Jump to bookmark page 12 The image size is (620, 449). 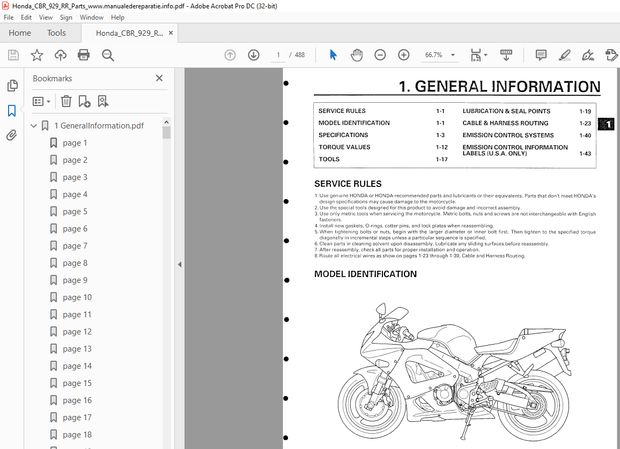click(77, 332)
